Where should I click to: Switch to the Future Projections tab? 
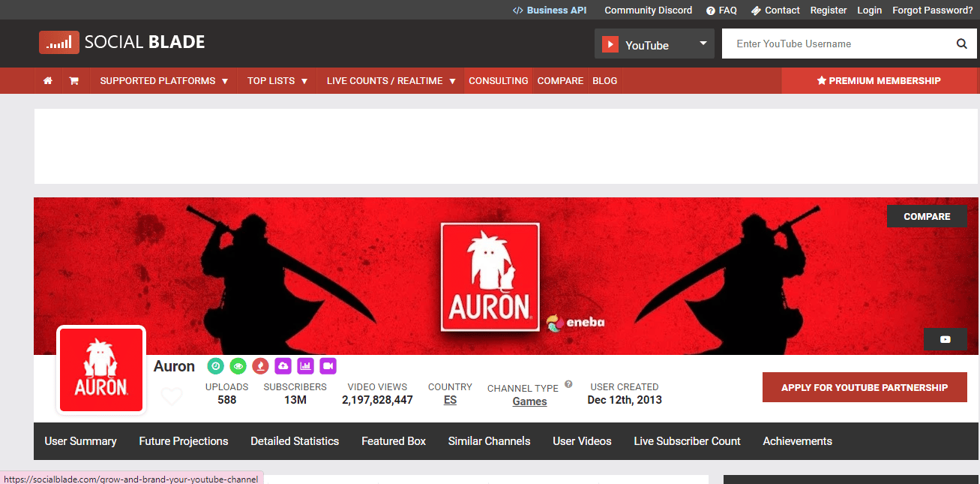tap(184, 441)
